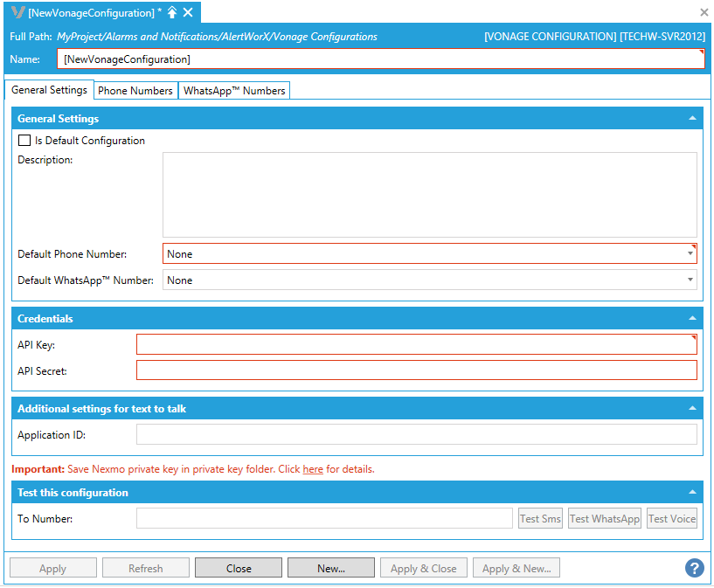Enable Is Default Configuration checkbox

point(24,140)
